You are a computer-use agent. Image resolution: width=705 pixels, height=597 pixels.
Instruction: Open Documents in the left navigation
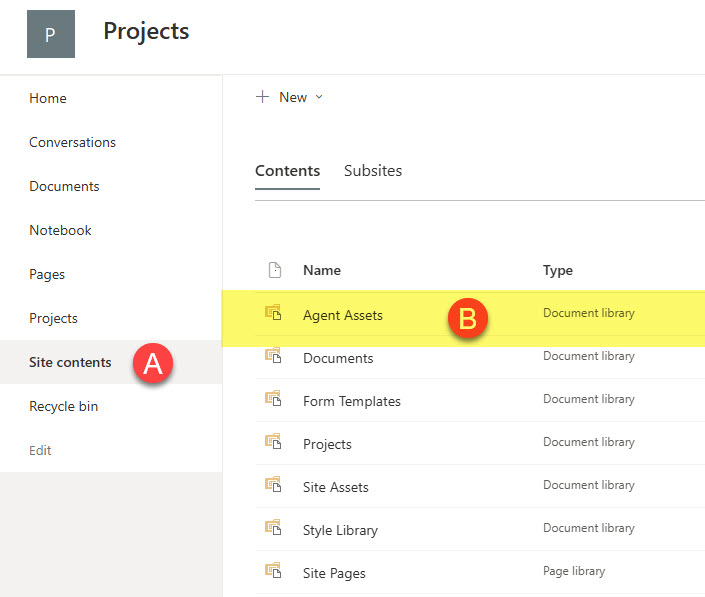tap(64, 187)
